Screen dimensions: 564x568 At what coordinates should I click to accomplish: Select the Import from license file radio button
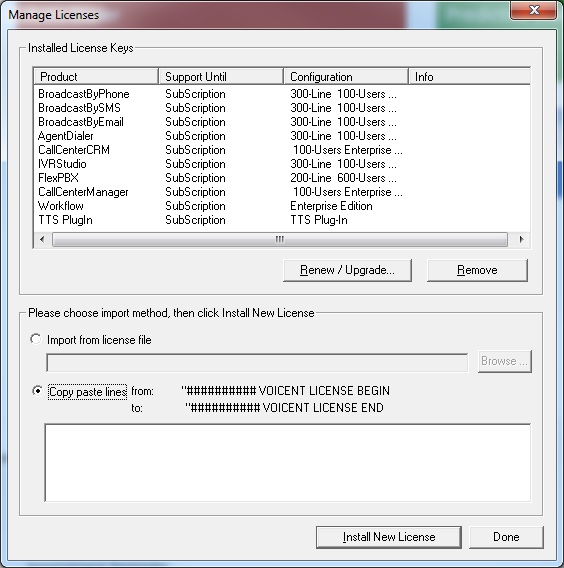click(x=36, y=339)
